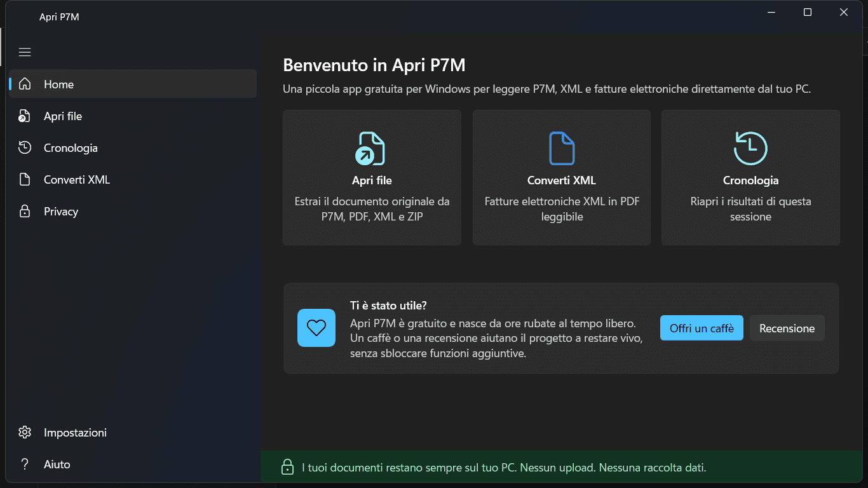
Task: Click the Offri un caffè button
Action: [702, 328]
